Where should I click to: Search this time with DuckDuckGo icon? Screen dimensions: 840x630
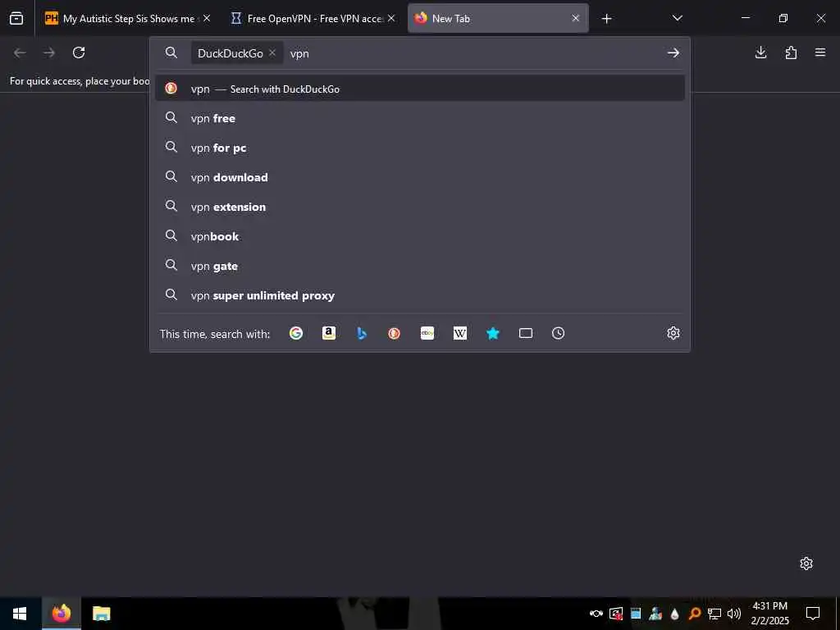[x=395, y=333]
